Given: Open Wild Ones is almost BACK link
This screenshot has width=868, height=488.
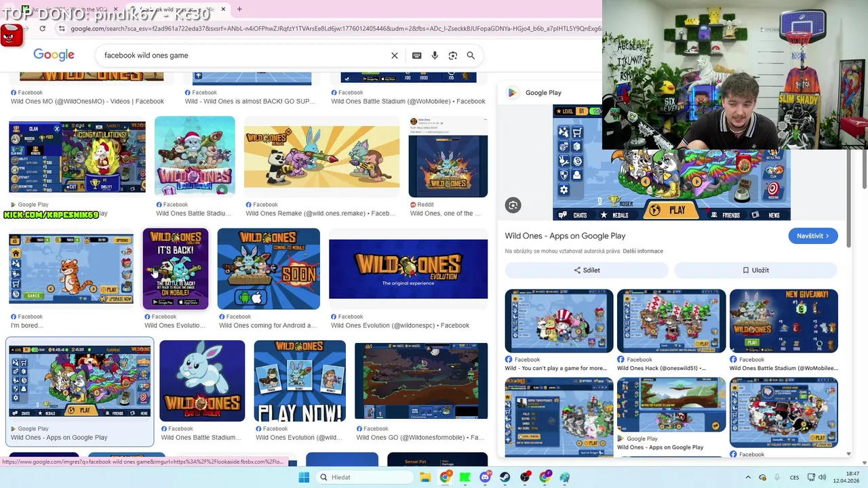Looking at the screenshot, I should 250,102.
